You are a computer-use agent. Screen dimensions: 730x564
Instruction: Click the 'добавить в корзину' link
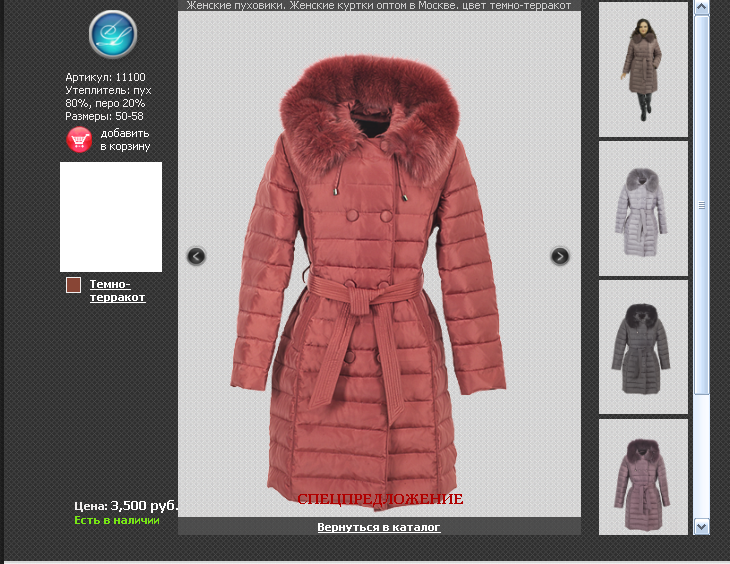coord(125,140)
